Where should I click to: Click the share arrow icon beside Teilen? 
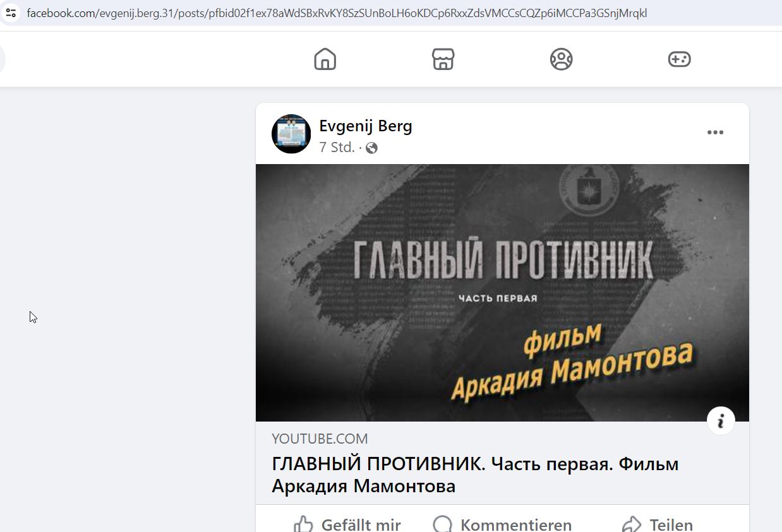point(632,524)
